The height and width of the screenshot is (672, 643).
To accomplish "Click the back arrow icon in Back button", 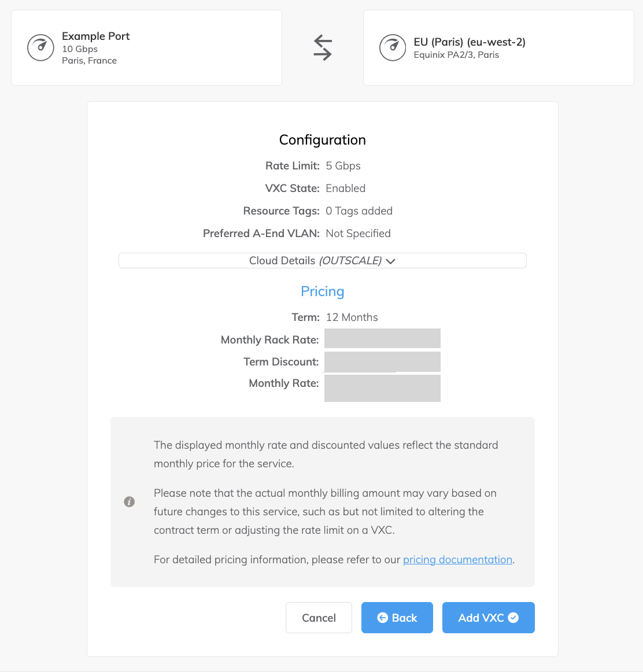I will (382, 618).
